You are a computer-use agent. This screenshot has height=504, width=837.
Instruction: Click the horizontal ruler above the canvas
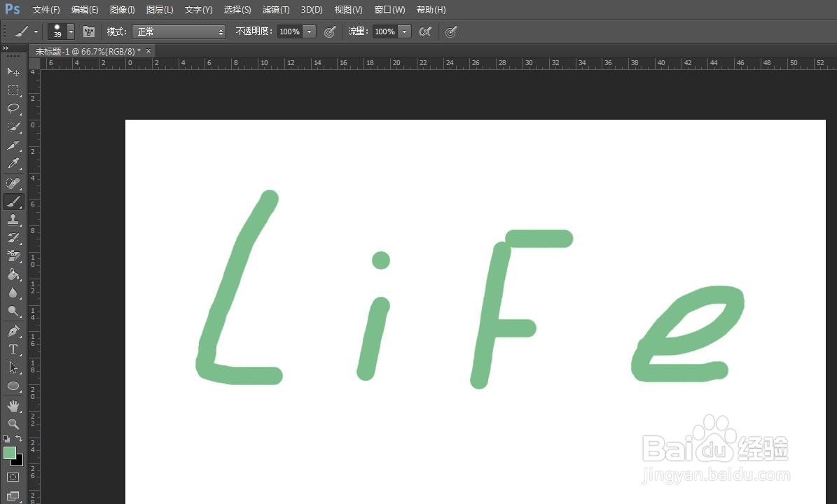(x=438, y=64)
